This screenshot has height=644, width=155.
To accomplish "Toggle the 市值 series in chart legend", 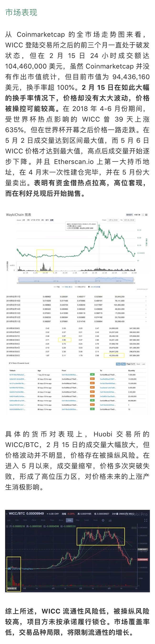I will pyautogui.click(x=57, y=287).
